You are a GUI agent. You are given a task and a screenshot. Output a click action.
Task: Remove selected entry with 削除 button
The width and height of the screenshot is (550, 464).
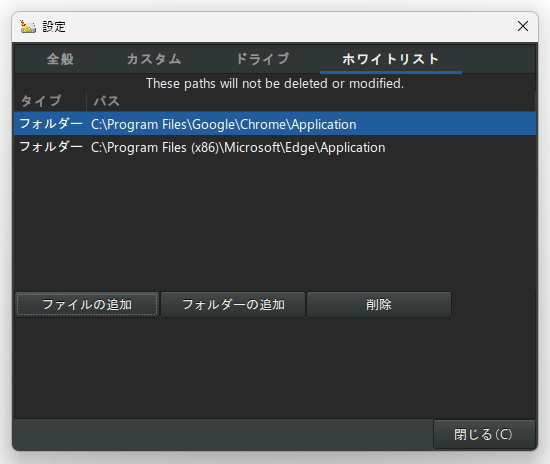(379, 304)
